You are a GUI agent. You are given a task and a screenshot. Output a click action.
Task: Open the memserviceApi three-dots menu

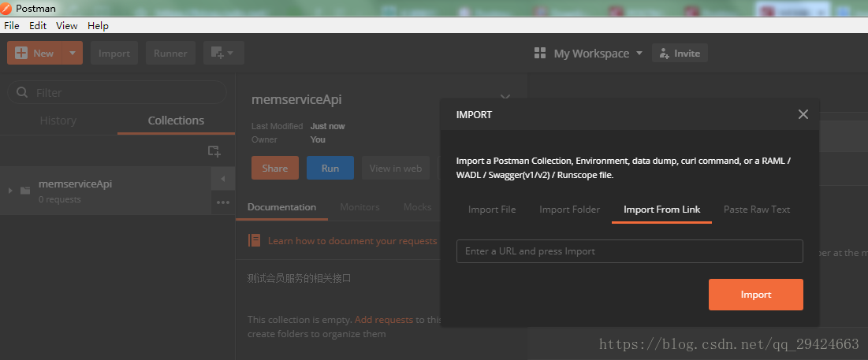[223, 202]
